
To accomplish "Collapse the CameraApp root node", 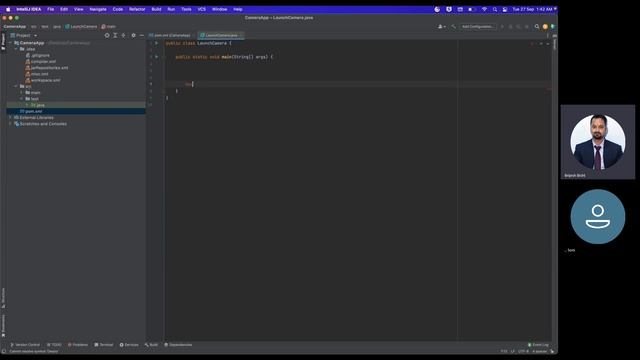I will [x=11, y=43].
